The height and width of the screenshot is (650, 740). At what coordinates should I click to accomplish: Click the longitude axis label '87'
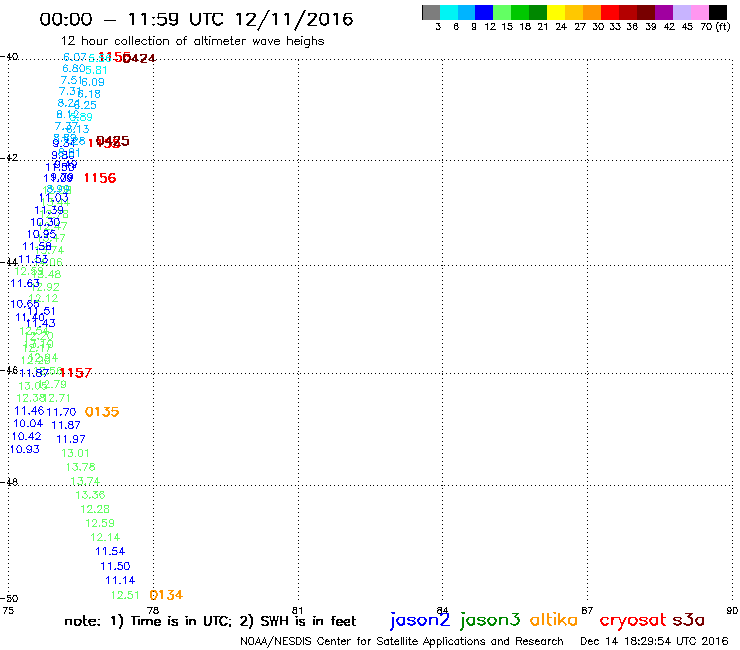pyautogui.click(x=587, y=610)
